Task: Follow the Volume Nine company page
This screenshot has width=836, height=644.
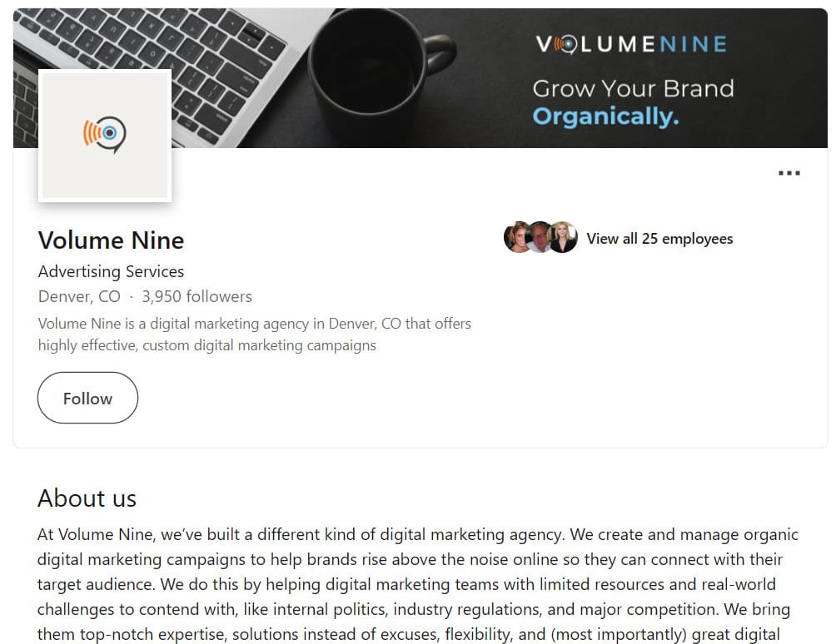Action: point(88,398)
